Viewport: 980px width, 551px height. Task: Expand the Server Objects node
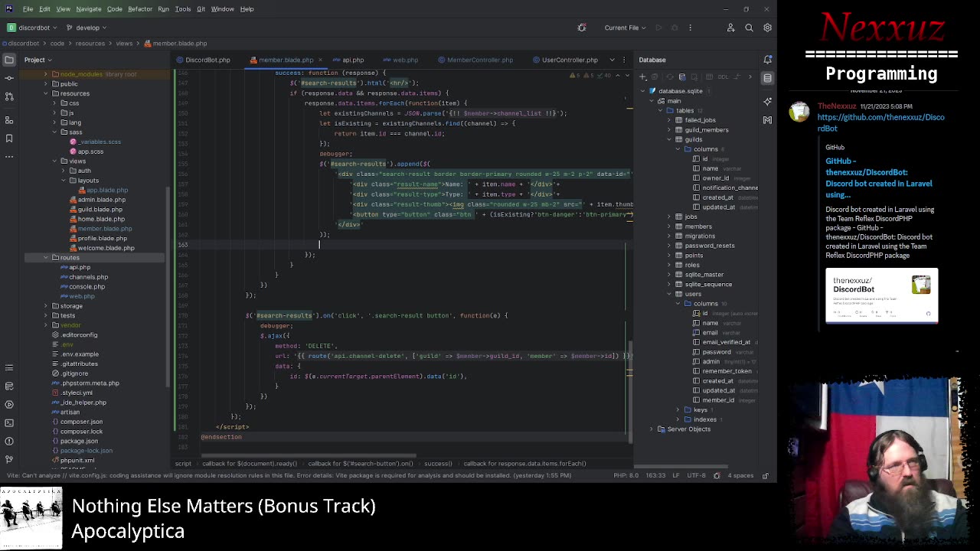[x=652, y=429]
